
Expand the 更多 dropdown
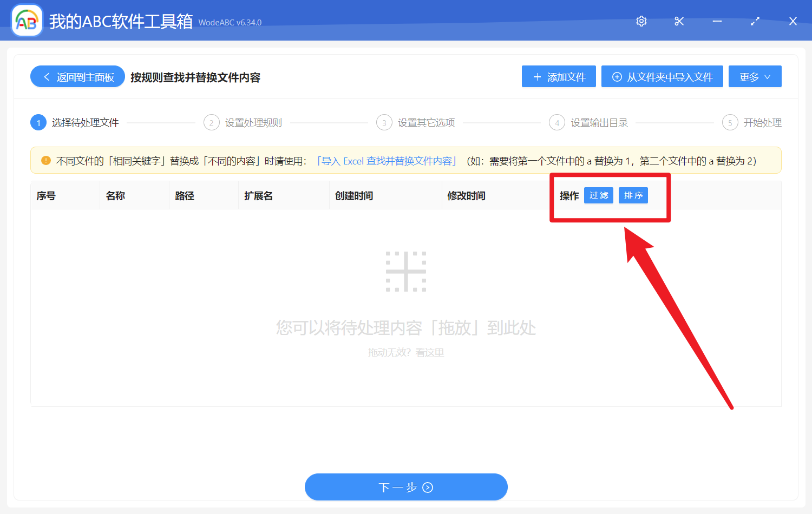pos(755,77)
